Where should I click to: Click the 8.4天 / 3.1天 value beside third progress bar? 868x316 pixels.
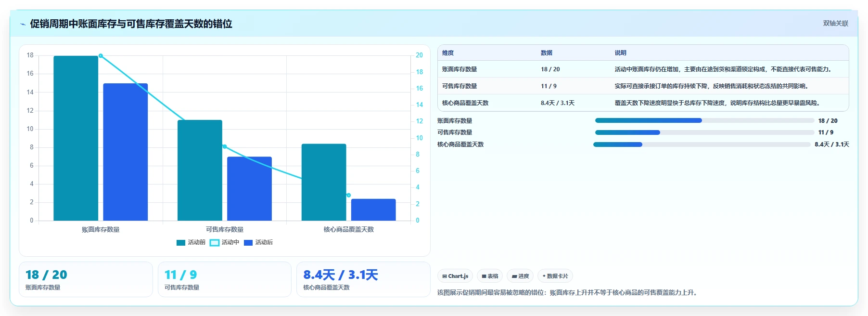[x=832, y=145]
